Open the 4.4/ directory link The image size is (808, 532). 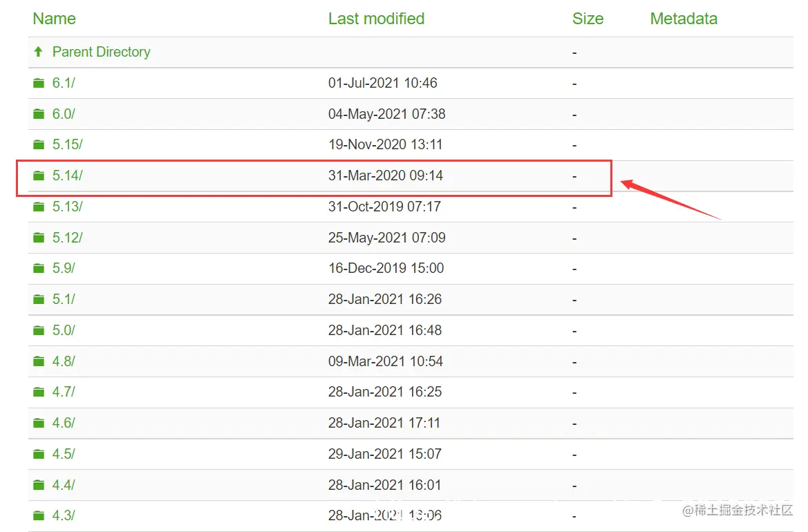click(64, 484)
